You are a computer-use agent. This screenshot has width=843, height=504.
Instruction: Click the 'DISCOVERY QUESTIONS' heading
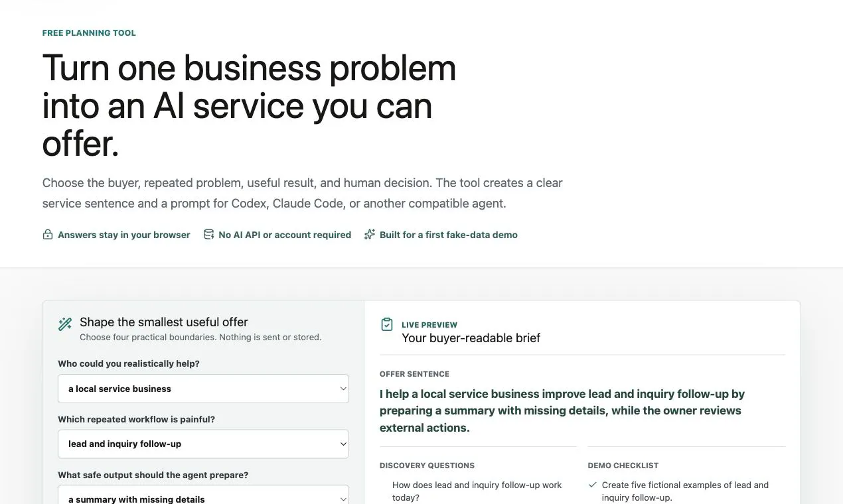coord(427,466)
